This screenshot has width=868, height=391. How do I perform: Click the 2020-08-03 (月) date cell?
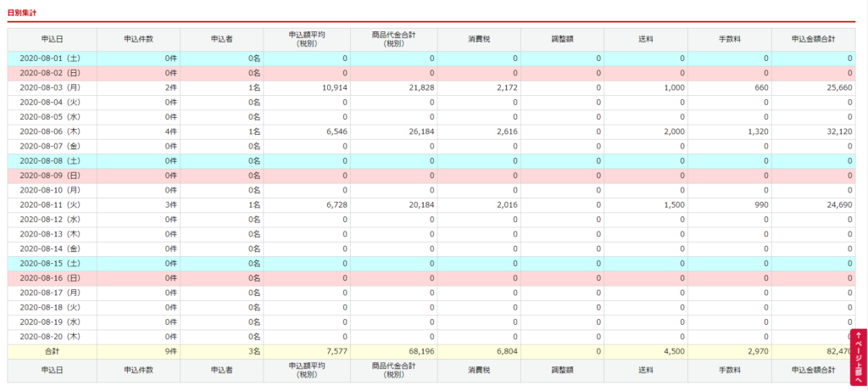52,88
